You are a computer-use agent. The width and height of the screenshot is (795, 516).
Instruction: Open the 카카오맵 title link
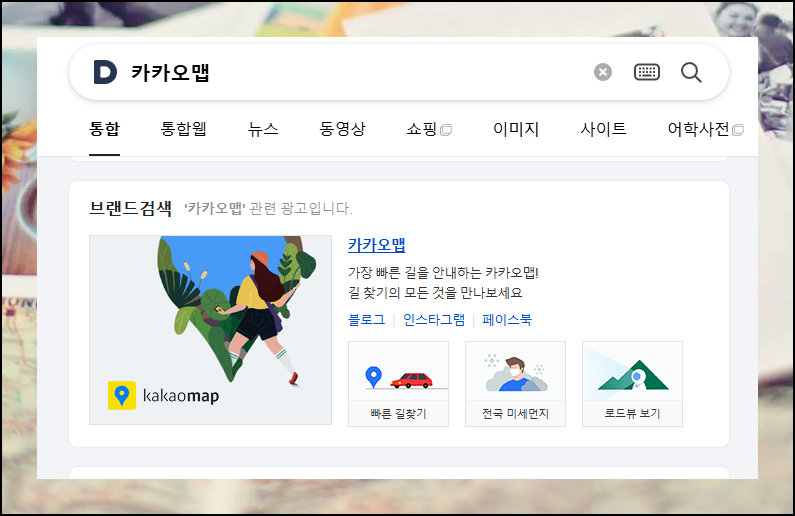pyautogui.click(x=377, y=245)
